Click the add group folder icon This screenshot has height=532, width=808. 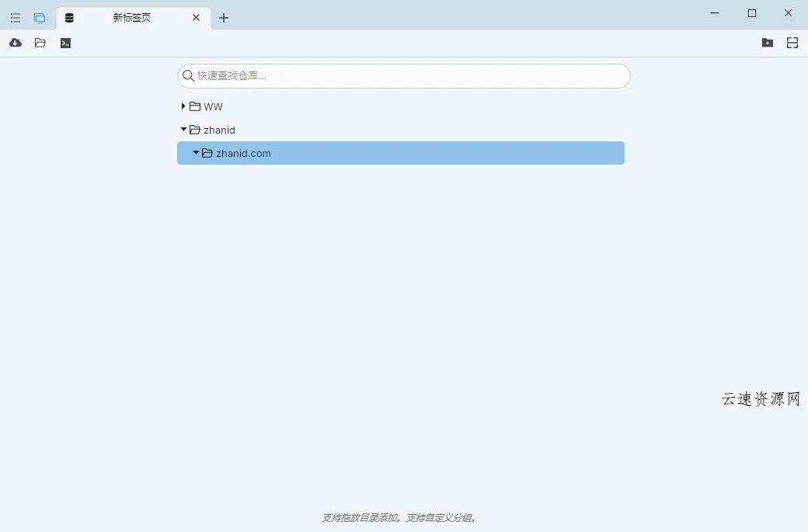[x=768, y=43]
